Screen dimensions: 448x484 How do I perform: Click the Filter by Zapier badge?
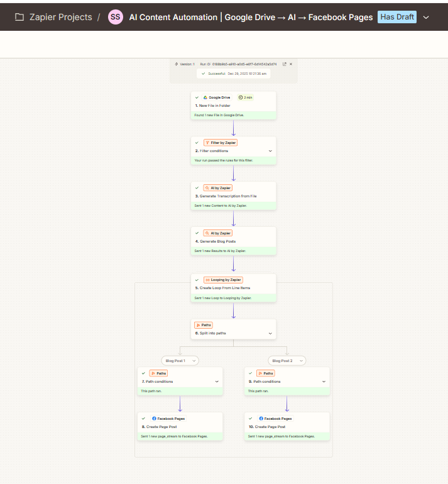221,143
